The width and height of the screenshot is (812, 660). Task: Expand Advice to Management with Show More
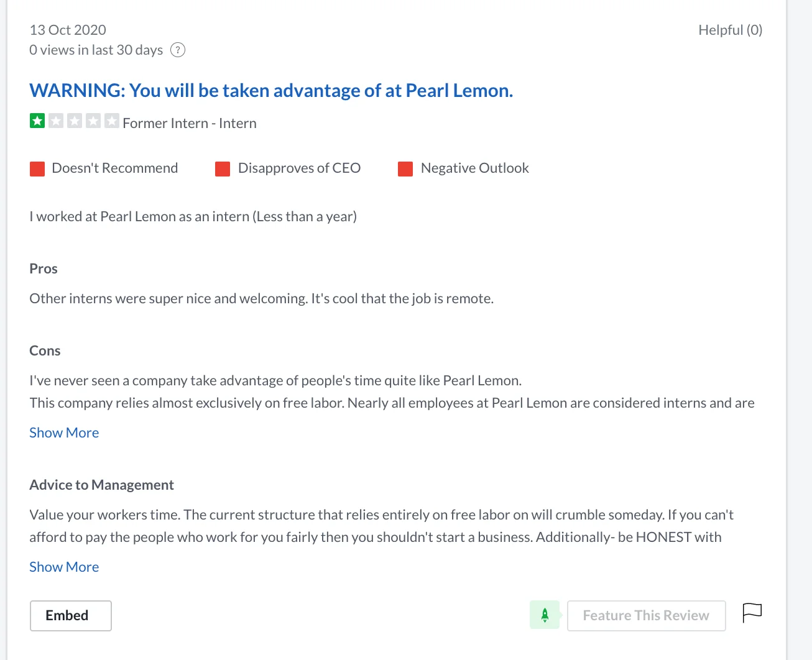[64, 567]
